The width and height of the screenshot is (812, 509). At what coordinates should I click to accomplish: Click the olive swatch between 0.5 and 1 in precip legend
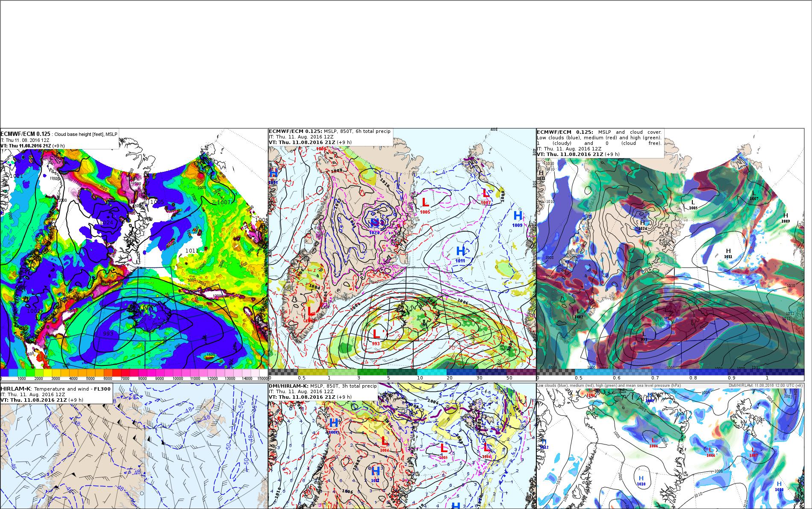pos(313,372)
